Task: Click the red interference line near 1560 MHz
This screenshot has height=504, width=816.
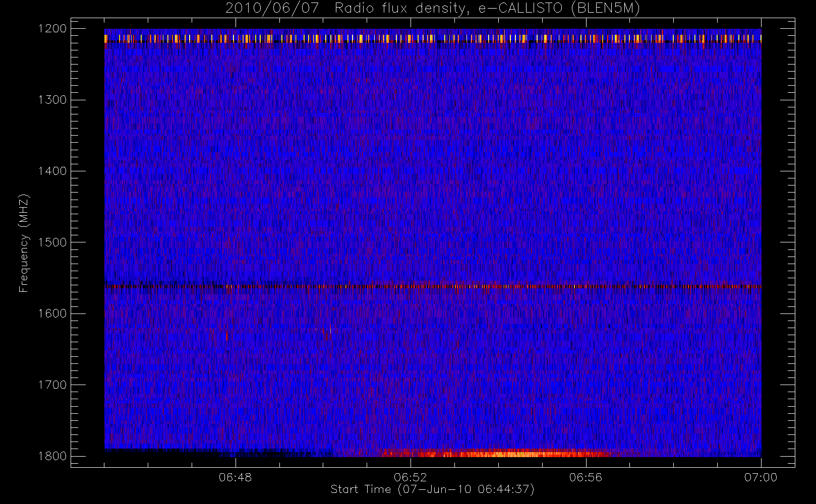Action: pyautogui.click(x=433, y=286)
